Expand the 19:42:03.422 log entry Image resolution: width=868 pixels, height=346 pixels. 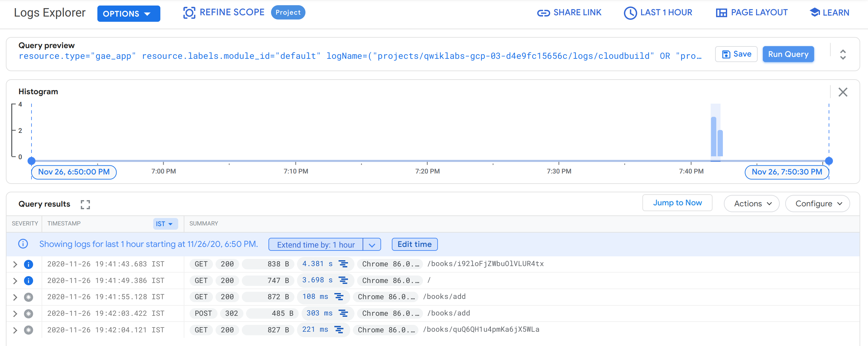15,313
